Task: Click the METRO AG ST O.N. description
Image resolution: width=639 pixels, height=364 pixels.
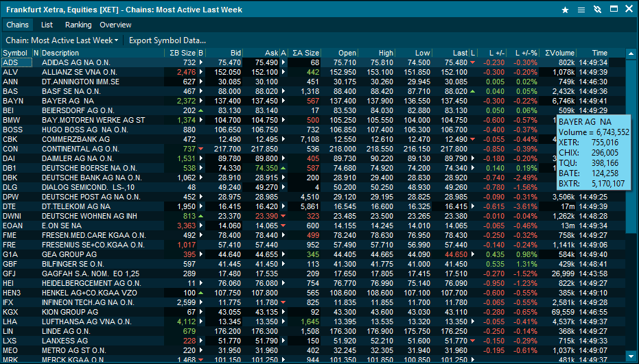Action: pos(73,350)
